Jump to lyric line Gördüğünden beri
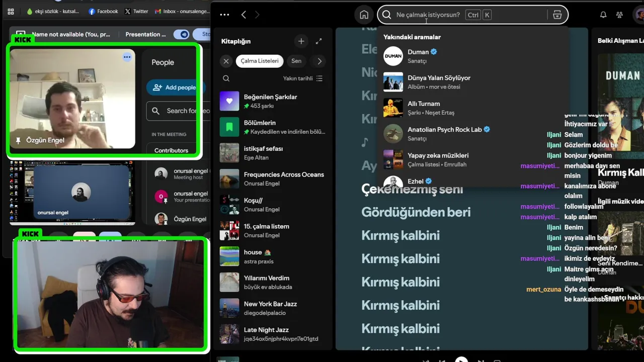This screenshot has height=362, width=644. (416, 212)
